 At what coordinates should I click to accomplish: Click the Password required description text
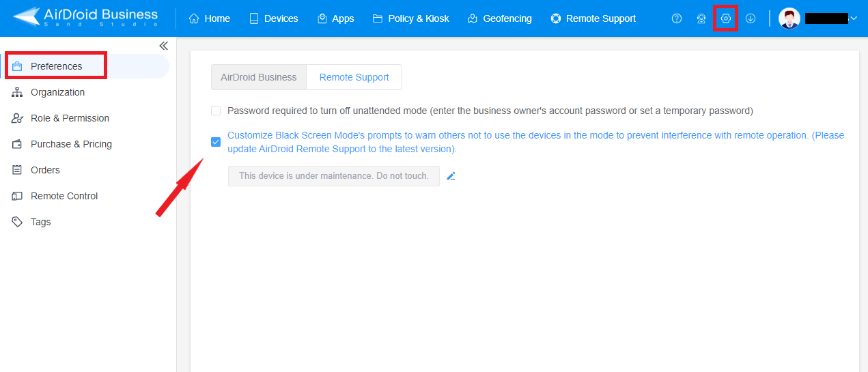[490, 111]
